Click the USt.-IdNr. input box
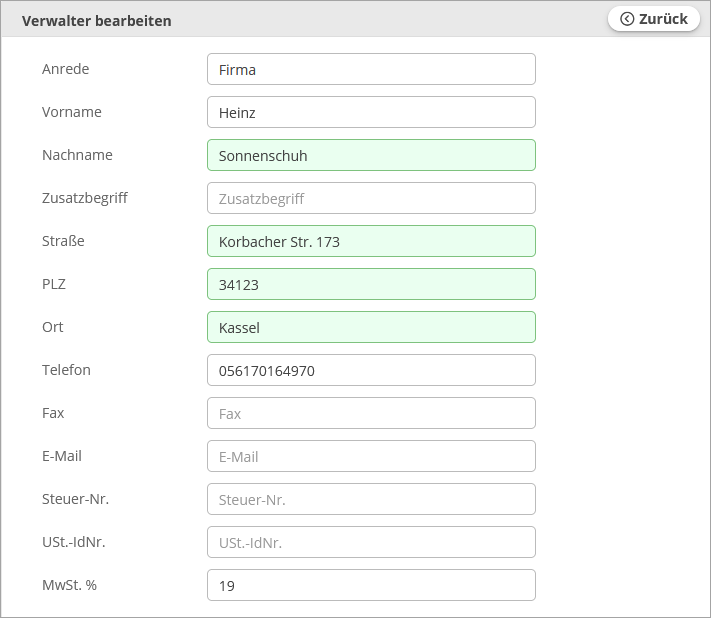 [x=370, y=543]
